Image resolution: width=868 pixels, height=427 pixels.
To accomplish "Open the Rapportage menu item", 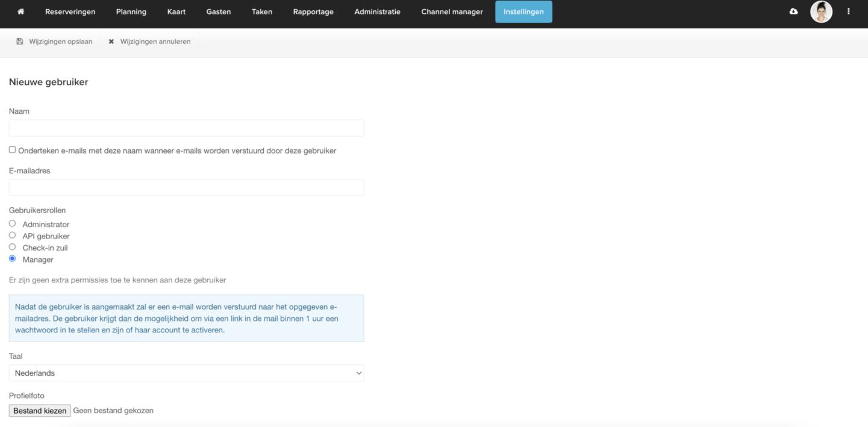I will coord(313,11).
